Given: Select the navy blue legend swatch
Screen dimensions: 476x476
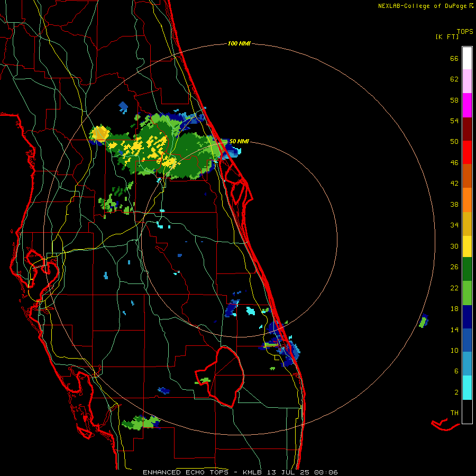Looking at the screenshot, I should tap(467, 317).
